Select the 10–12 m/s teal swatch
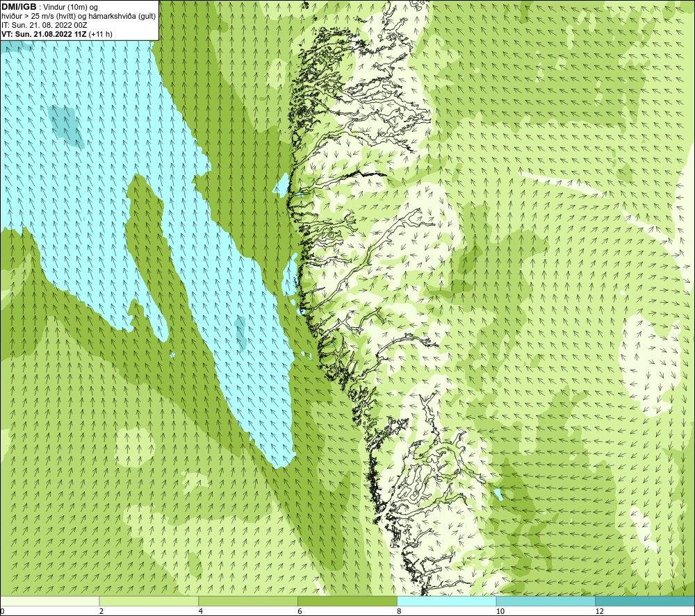The width and height of the screenshot is (695, 616). (x=546, y=601)
